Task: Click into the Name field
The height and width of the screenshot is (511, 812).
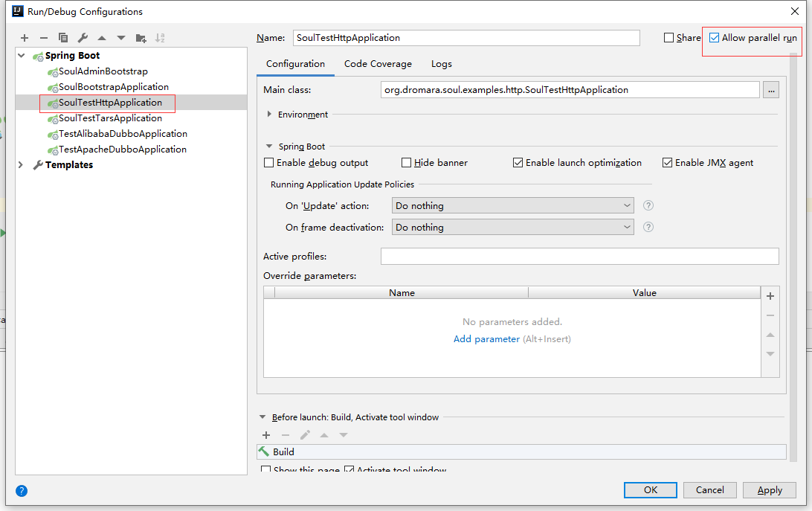Action: (466, 38)
